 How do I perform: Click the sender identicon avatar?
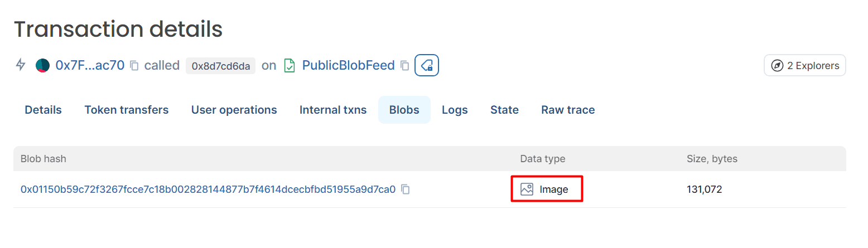[x=43, y=65]
